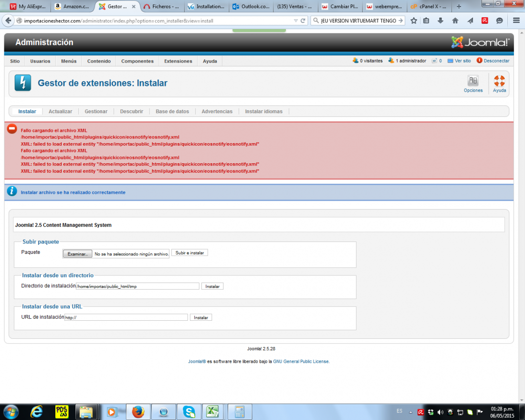Open the Opciones toolbar icon
This screenshot has width=525, height=420.
pyautogui.click(x=473, y=84)
